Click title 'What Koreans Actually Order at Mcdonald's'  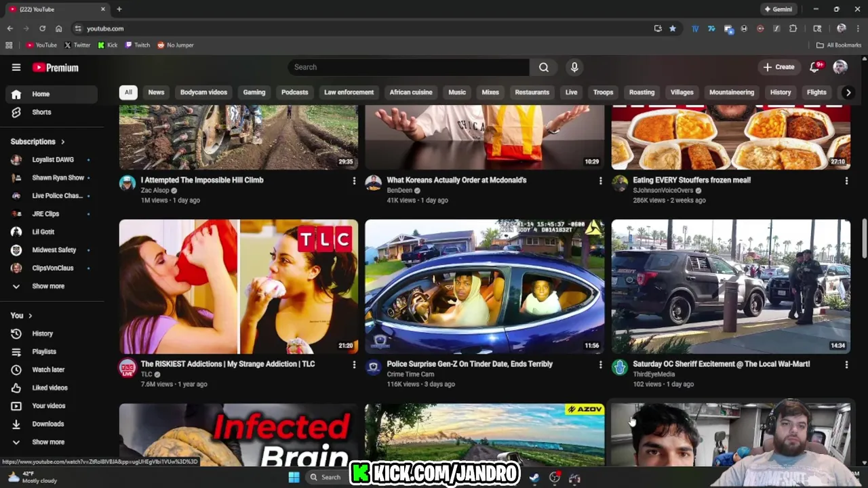point(456,180)
